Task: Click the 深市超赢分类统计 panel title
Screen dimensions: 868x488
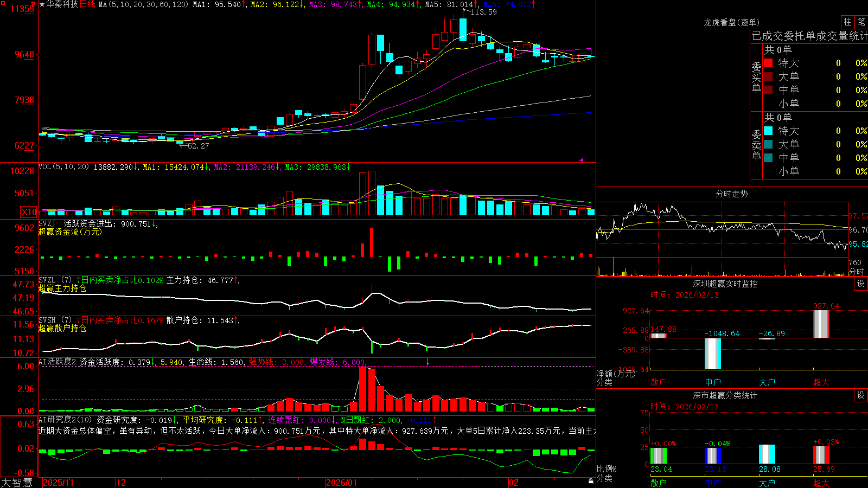Action: (725, 395)
